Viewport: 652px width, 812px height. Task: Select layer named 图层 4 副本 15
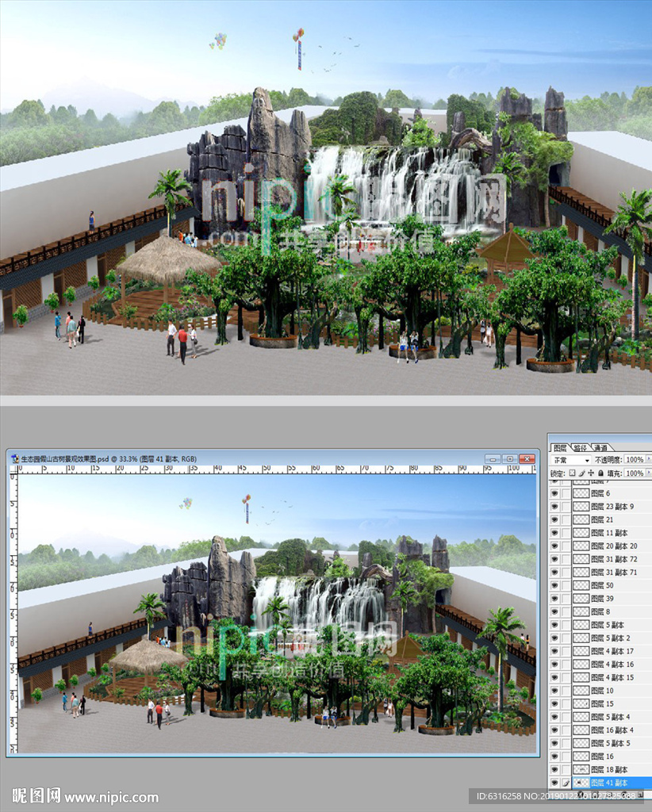tap(612, 677)
